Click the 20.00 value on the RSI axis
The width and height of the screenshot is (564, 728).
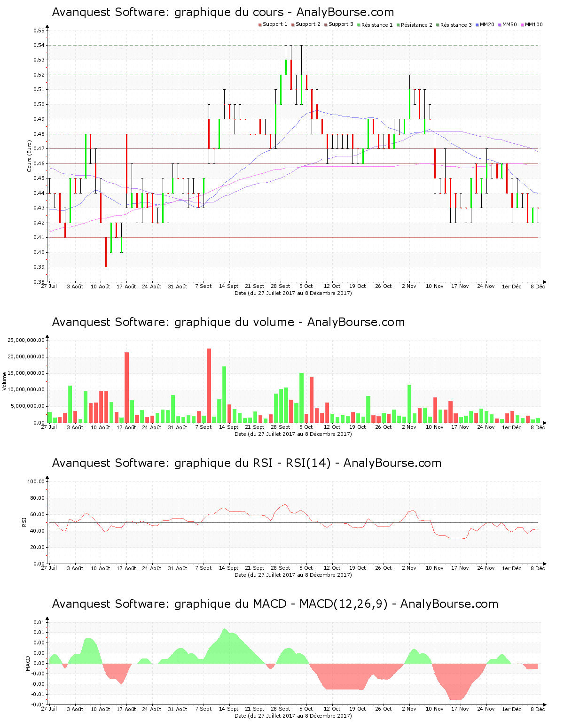pos(38,547)
